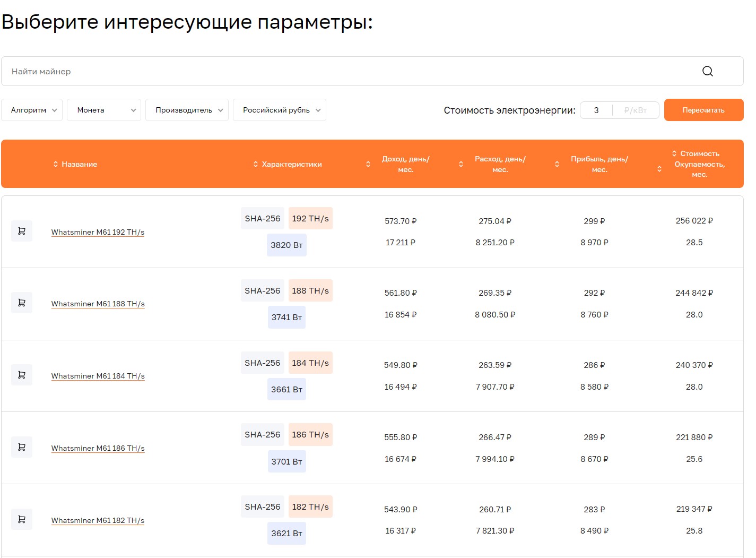This screenshot has height=558, width=756.
Task: Sort the table by Доход column
Action: tap(368, 164)
